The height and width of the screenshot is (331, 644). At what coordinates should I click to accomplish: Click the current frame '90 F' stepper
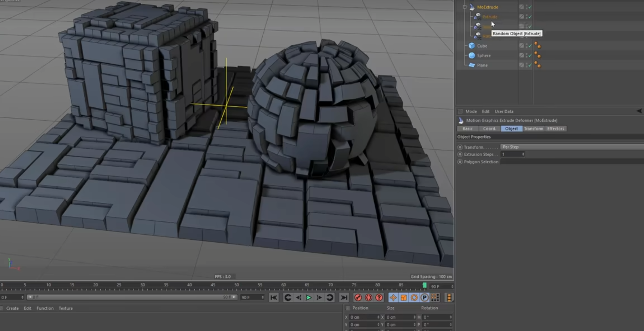(452, 286)
